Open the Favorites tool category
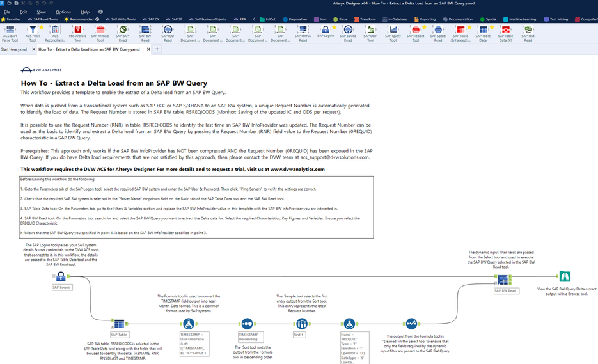This screenshot has height=364, width=598. point(11,19)
